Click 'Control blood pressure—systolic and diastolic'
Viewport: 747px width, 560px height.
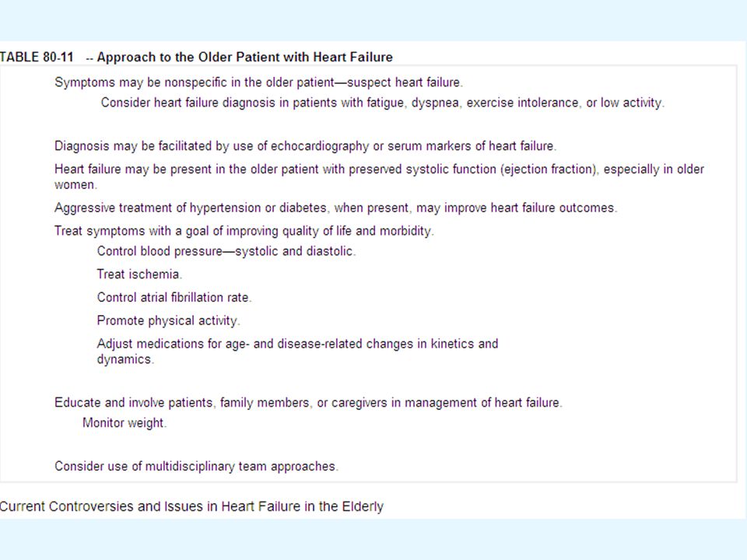[x=226, y=251]
